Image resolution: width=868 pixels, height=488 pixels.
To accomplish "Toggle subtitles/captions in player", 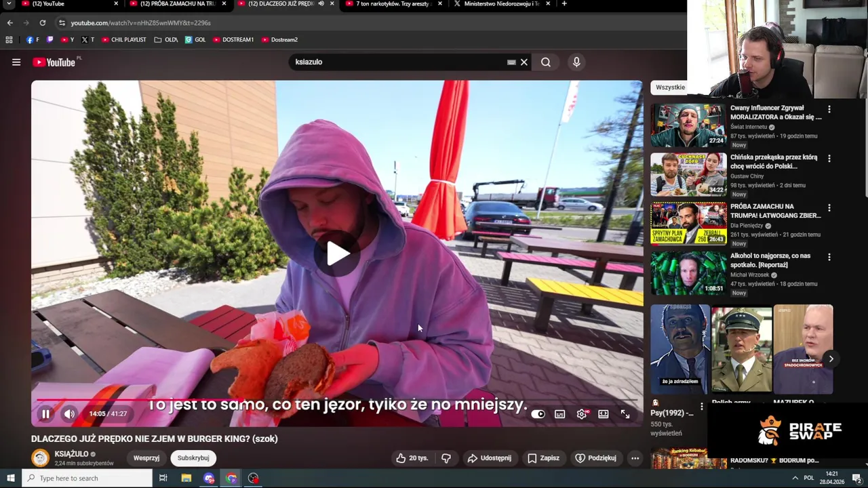I will tap(560, 414).
